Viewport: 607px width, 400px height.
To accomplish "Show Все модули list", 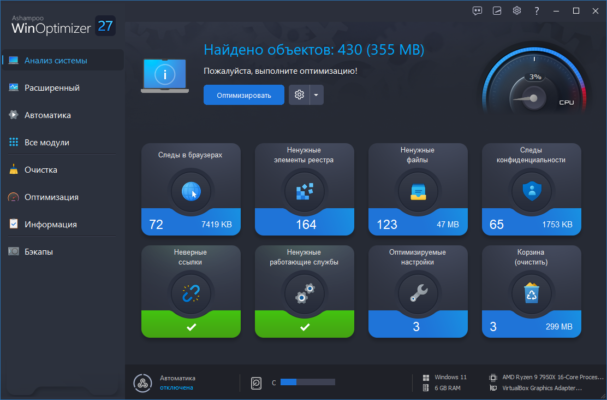I will 63,142.
